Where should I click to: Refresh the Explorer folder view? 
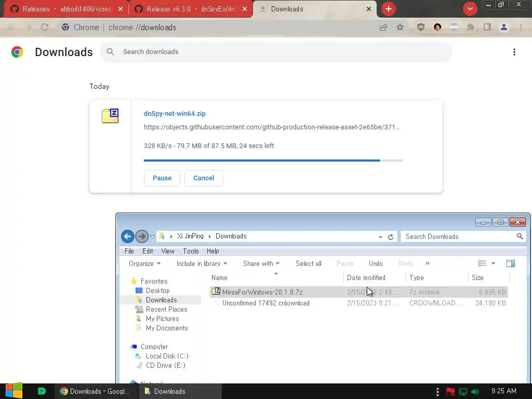click(x=391, y=237)
